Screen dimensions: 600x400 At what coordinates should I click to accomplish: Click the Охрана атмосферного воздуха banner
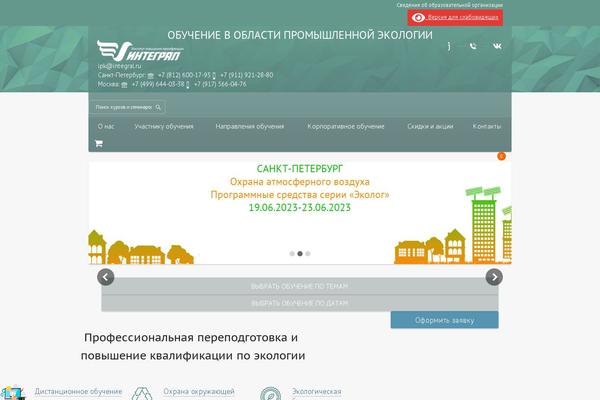coord(300,181)
